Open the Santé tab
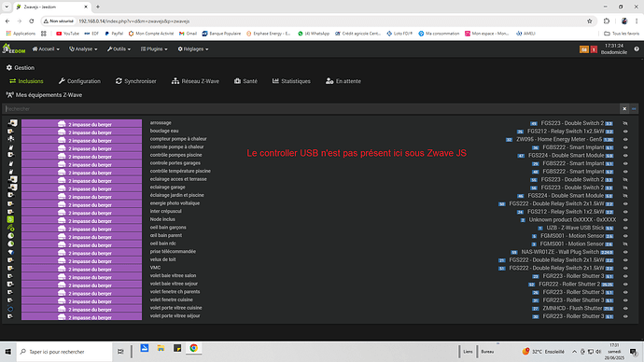The height and width of the screenshot is (362, 644). click(x=245, y=81)
